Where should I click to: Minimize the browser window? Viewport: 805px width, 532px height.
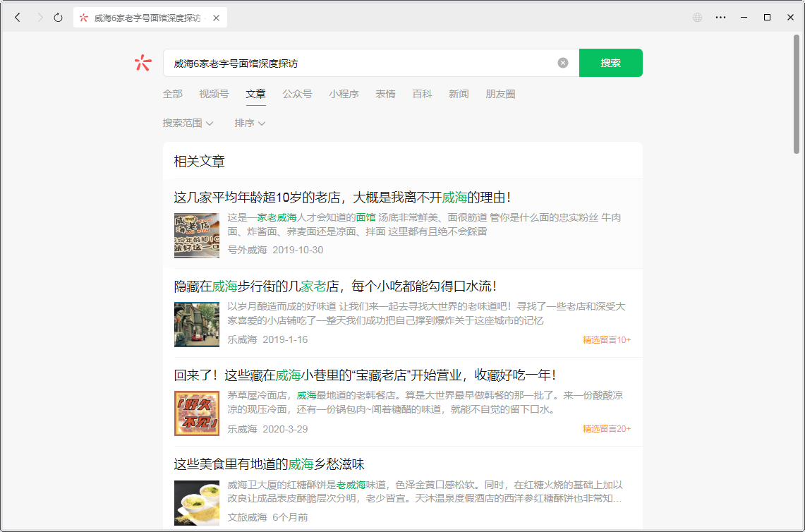tap(744, 18)
